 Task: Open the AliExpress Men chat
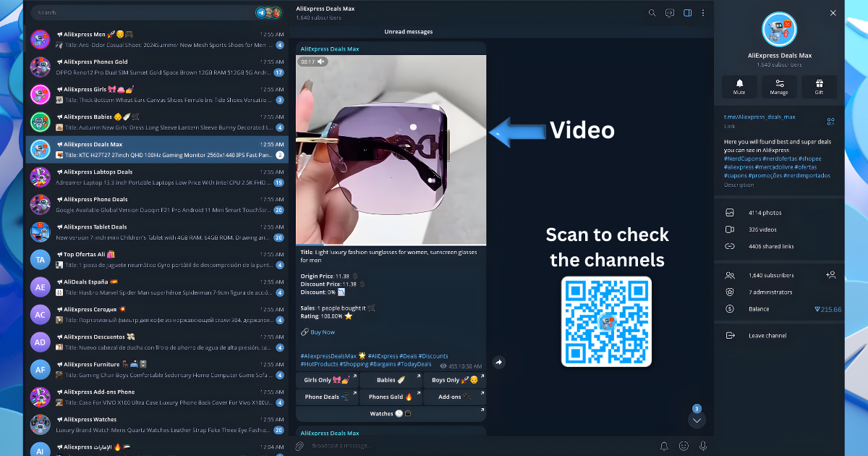pos(157,39)
